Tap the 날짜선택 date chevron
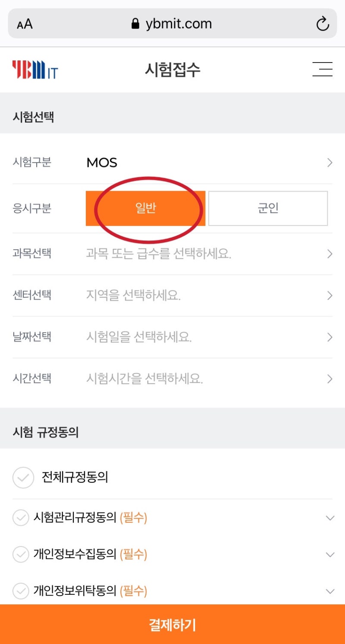 pos(329,337)
